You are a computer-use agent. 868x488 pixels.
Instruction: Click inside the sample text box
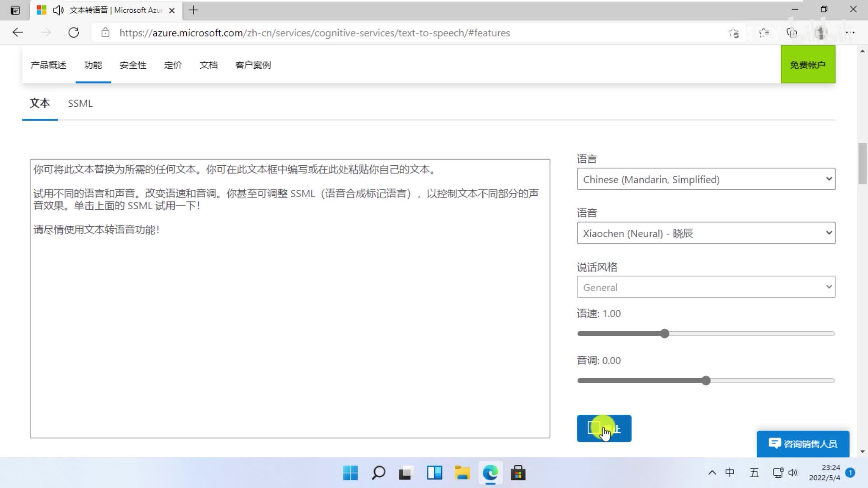289,316
